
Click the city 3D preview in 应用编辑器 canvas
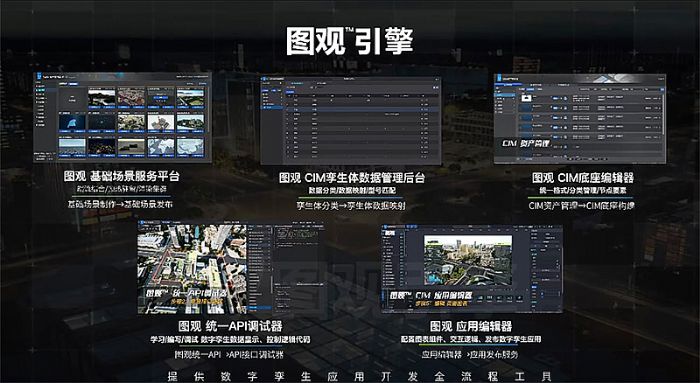click(x=468, y=260)
